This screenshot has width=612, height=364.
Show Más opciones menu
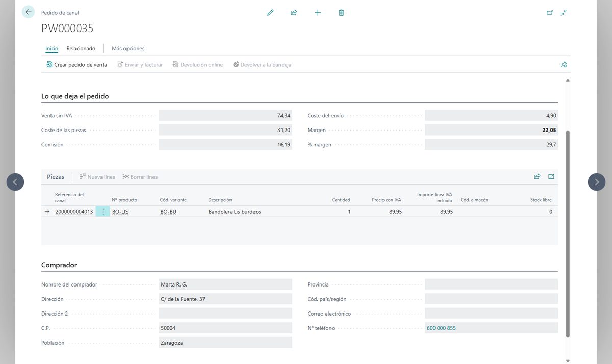[128, 49]
